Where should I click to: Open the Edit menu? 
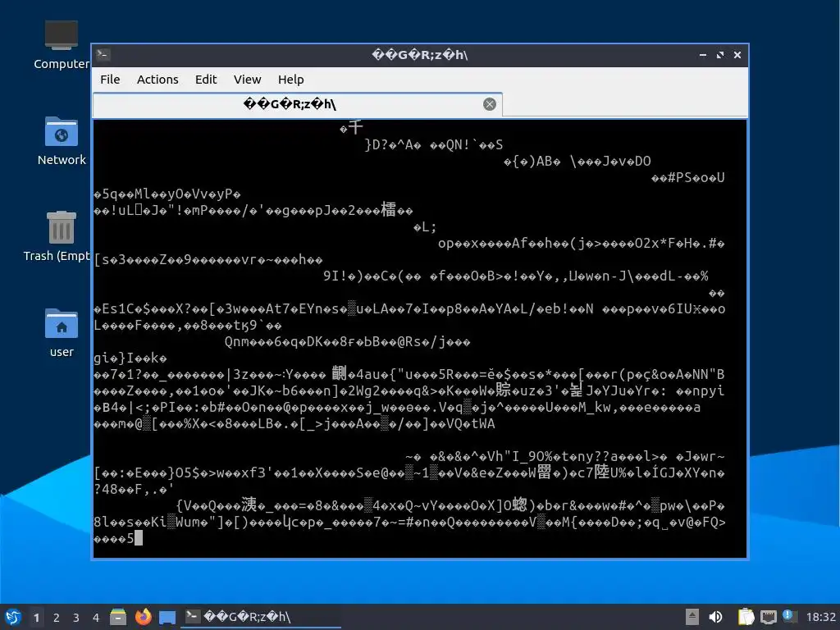pos(206,80)
